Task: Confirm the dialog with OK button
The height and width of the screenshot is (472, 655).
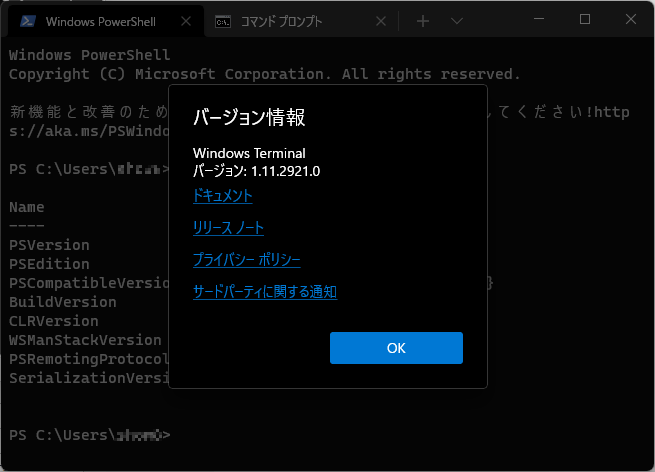Action: [396, 348]
